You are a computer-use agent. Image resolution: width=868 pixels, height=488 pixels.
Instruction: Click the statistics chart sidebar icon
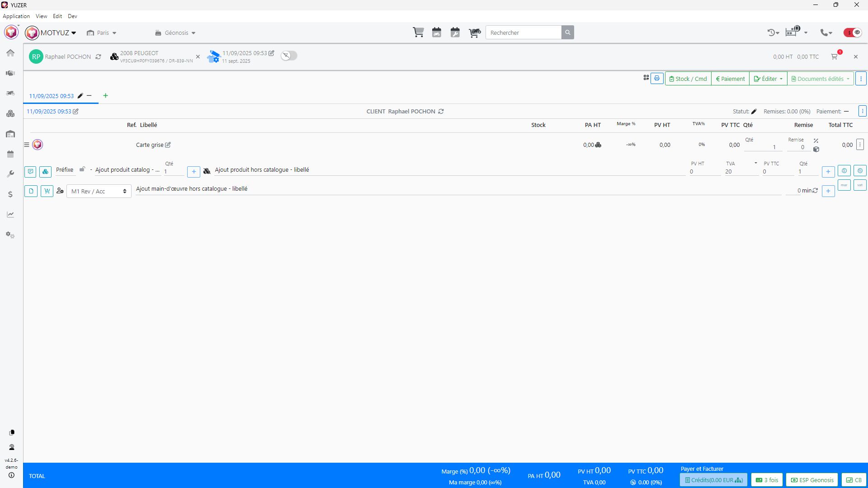click(x=10, y=215)
